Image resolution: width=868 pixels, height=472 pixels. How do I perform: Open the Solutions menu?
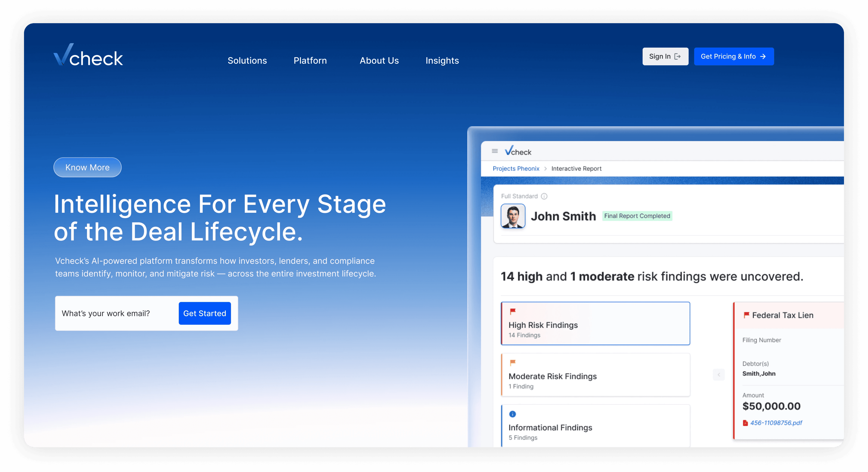tap(247, 61)
